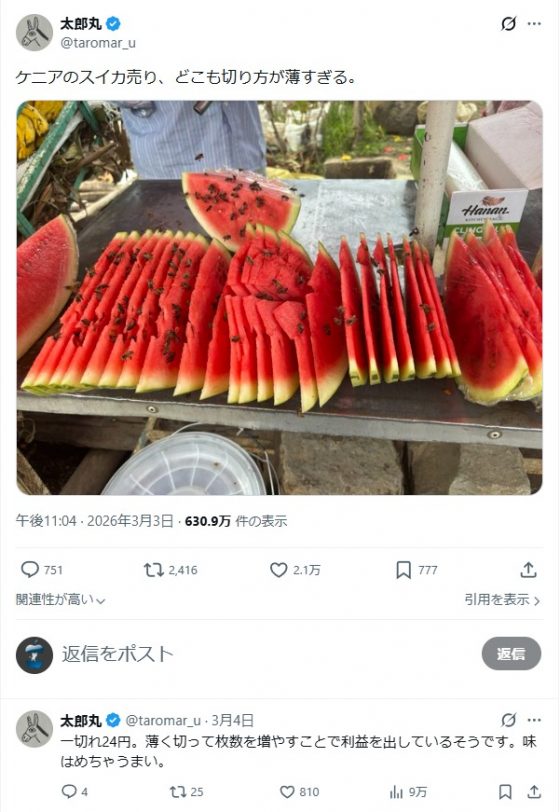
Task: Open 引用を表示 to view quotes
Action: pyautogui.click(x=502, y=600)
